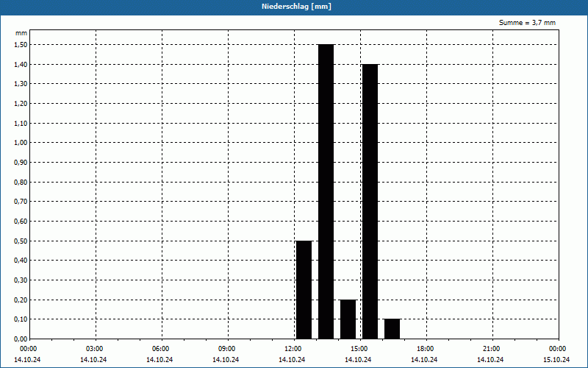Viewport: 588px width, 368px height.
Task: Select the 0,50 bar just after 12:00
Action: point(304,290)
